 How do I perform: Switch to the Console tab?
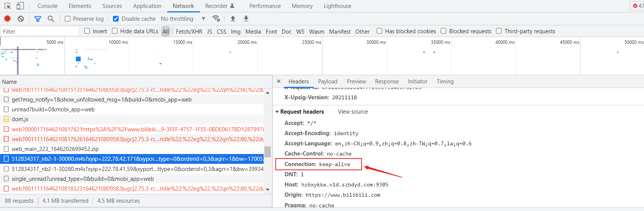[x=47, y=6]
